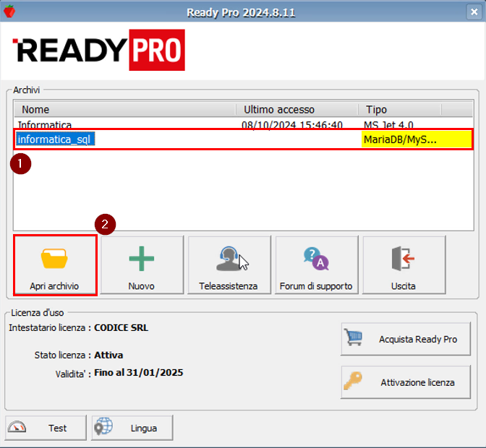Screen dimensions: 486x448
Task: Click the strawberry app icon in title bar
Action: 9,11
